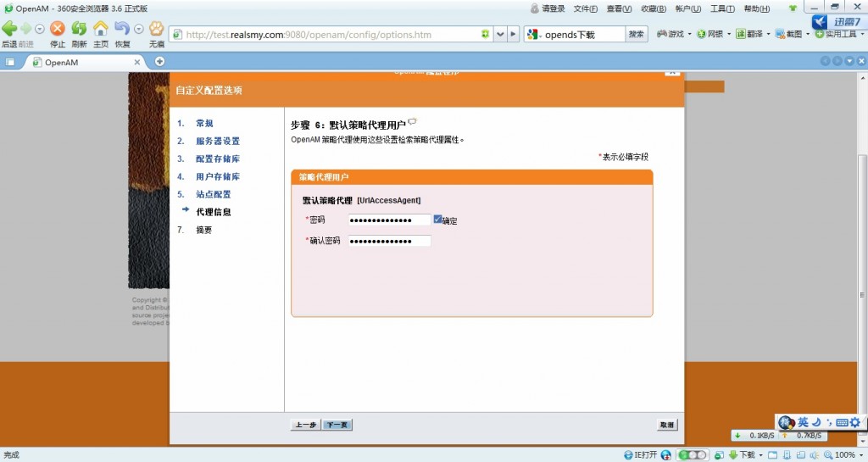Go to step 4 用户存储库
Image resolution: width=868 pixels, height=462 pixels.
click(218, 176)
